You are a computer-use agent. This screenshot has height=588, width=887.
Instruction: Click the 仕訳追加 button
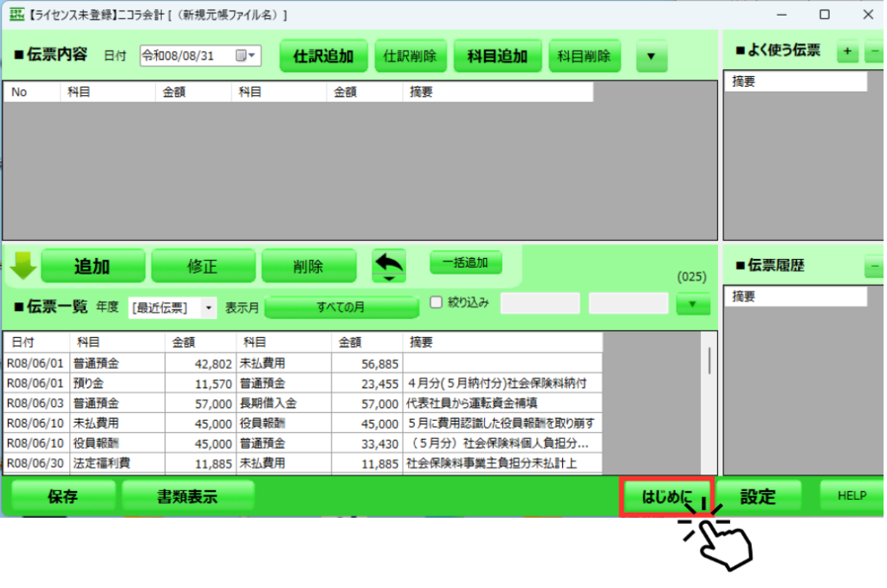[324, 56]
